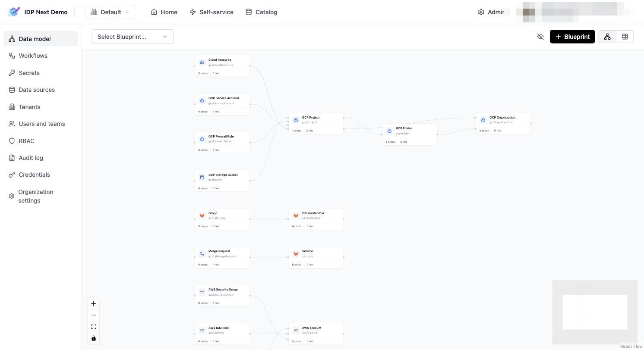The image size is (644, 350).
Task: Open Data sources in the sidebar
Action: [41, 90]
